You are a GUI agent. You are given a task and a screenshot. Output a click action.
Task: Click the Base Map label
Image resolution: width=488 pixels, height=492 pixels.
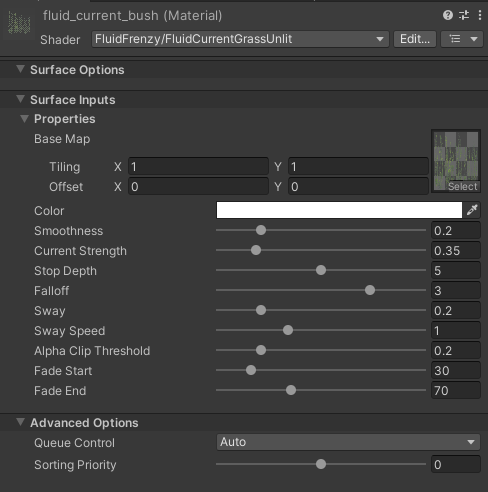[x=62, y=139]
